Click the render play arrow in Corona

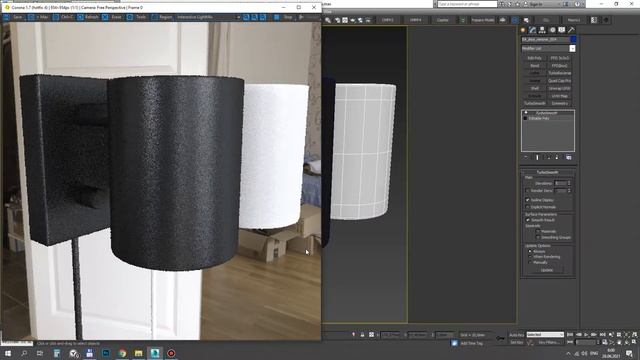[x=301, y=17]
